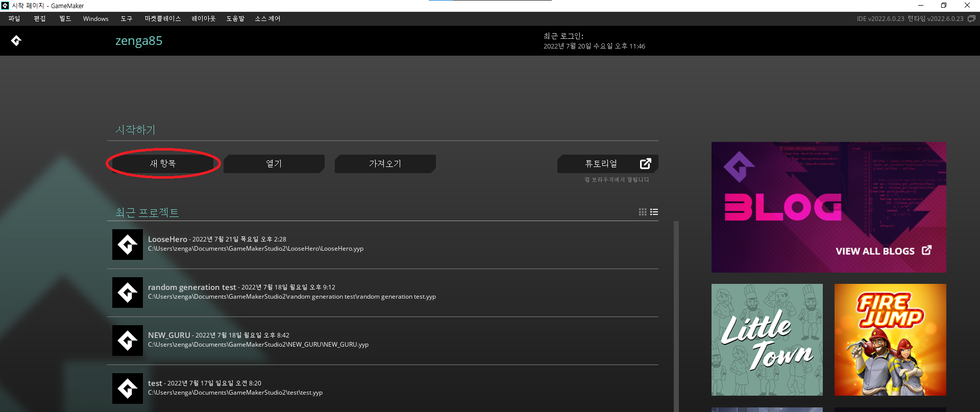Click the 웹 브라우저에서 열립니다 caption

click(x=617, y=180)
